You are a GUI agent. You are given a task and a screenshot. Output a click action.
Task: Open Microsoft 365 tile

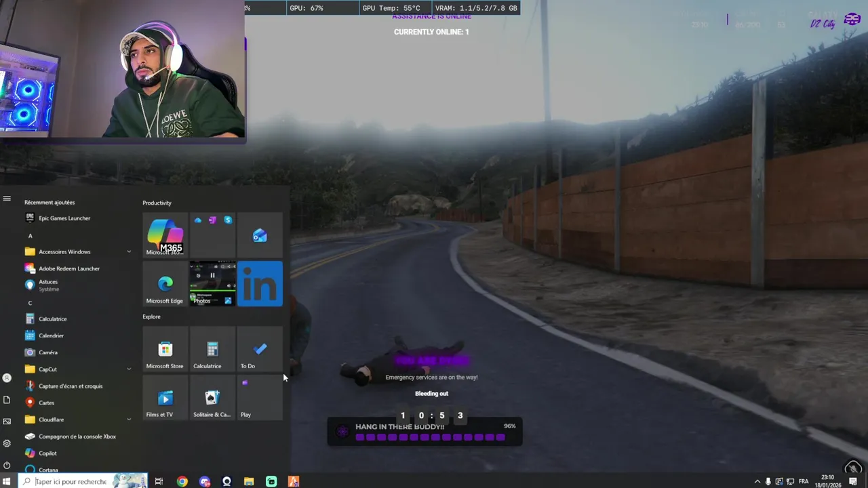(165, 235)
